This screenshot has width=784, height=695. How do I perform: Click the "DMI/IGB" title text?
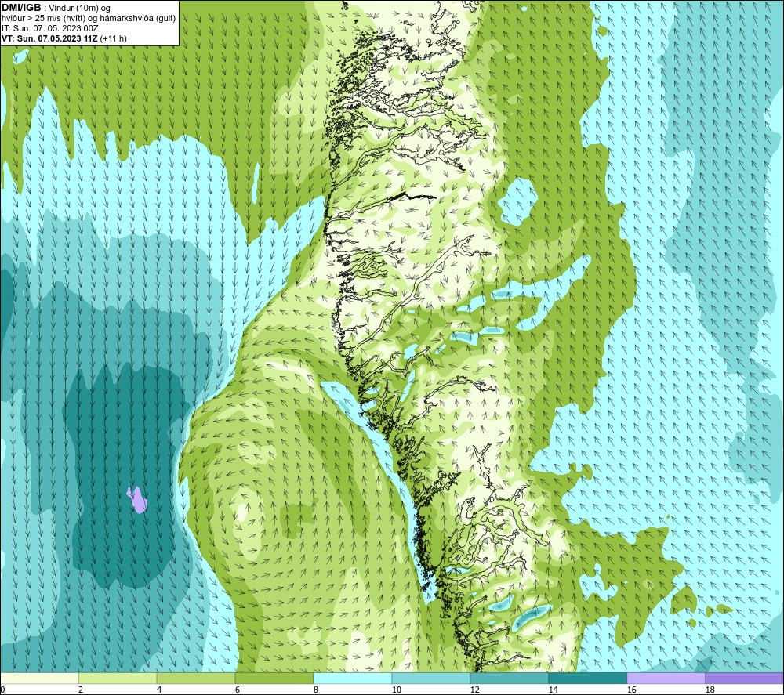pyautogui.click(x=21, y=8)
